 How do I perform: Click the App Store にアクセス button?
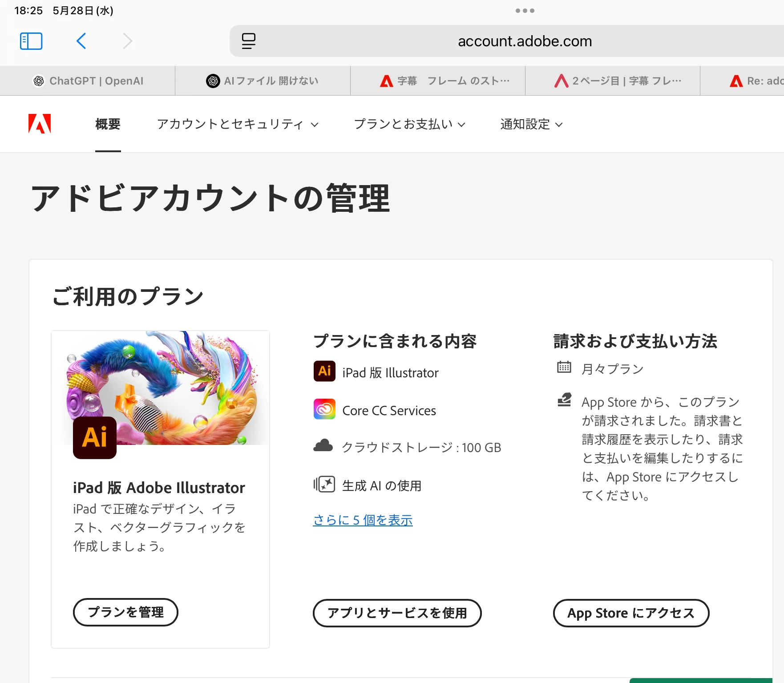(631, 613)
